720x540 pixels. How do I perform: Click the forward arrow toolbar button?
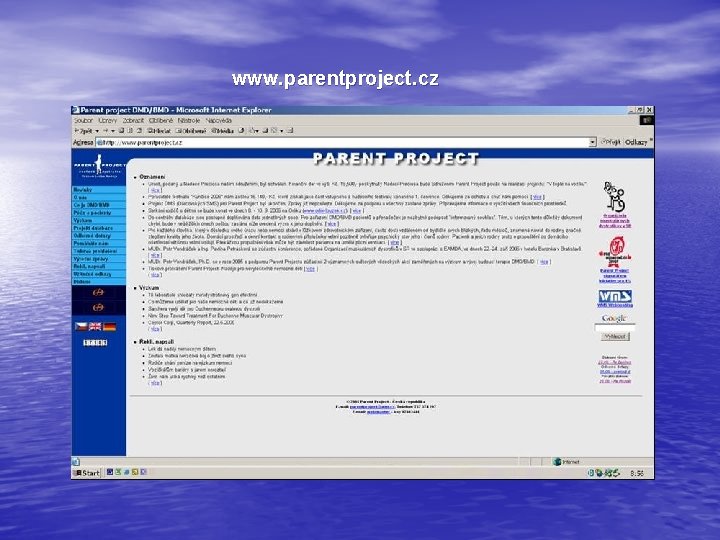[x=105, y=131]
